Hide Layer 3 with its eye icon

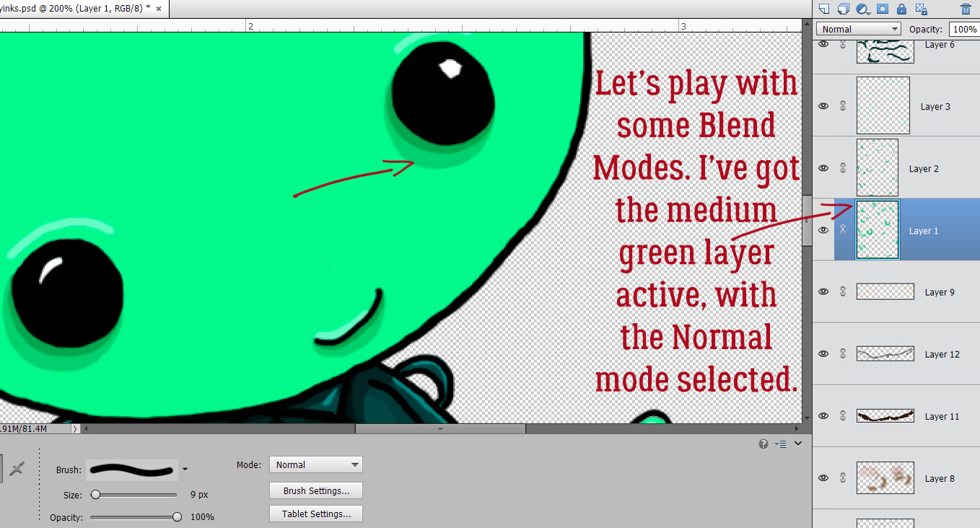823,106
